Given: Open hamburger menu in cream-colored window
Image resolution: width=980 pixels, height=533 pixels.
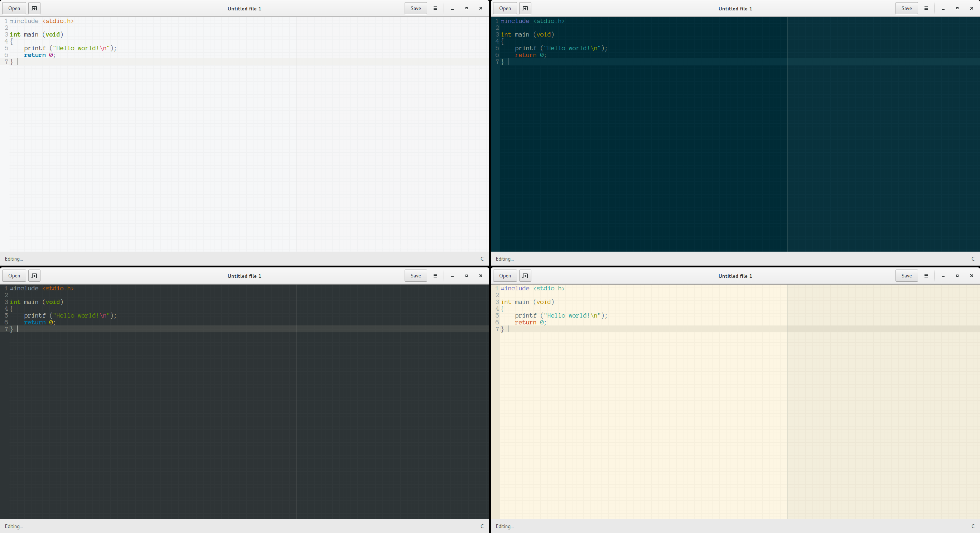Looking at the screenshot, I should [926, 276].
